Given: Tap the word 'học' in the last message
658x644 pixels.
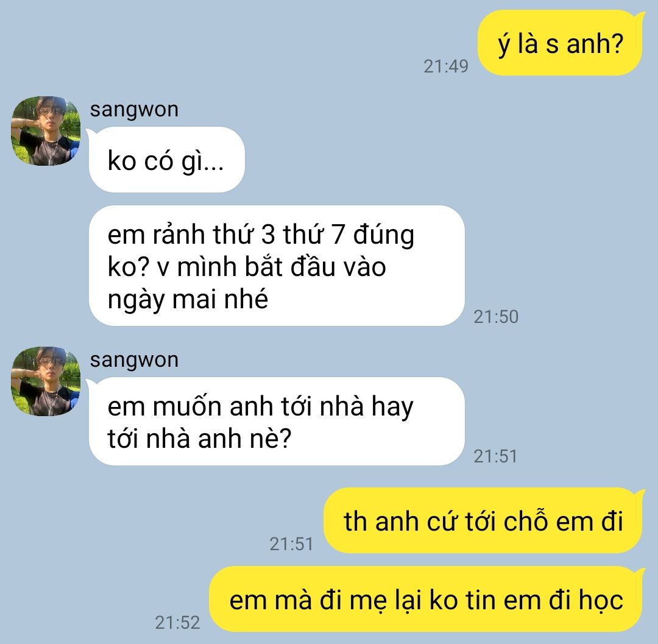Looking at the screenshot, I should tap(601, 600).
